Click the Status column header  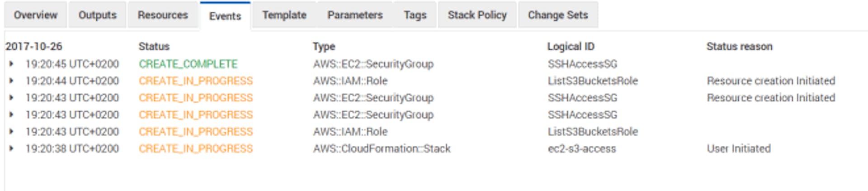pyautogui.click(x=154, y=46)
